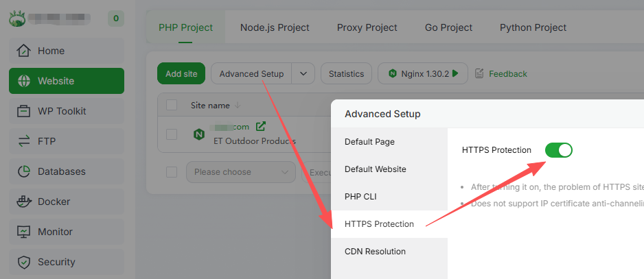Click the WP Toolkit briefcase icon
The image size is (644, 279).
click(x=24, y=111)
